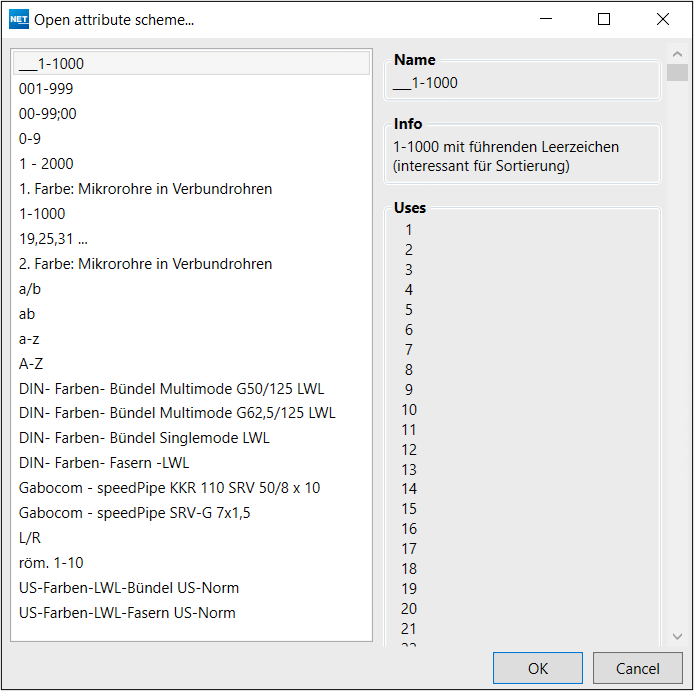This screenshot has width=694, height=691.
Task: Dismiss dialog with the Cancel button
Action: coord(638,668)
